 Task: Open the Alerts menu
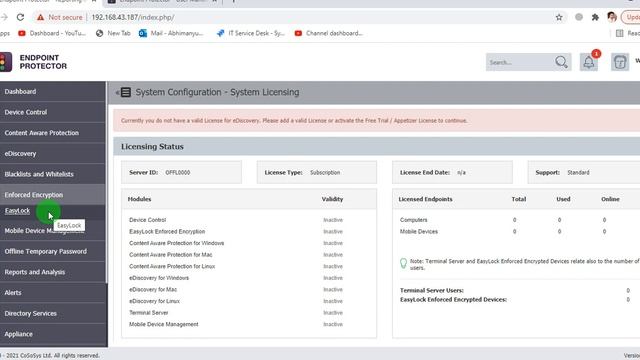53,293
